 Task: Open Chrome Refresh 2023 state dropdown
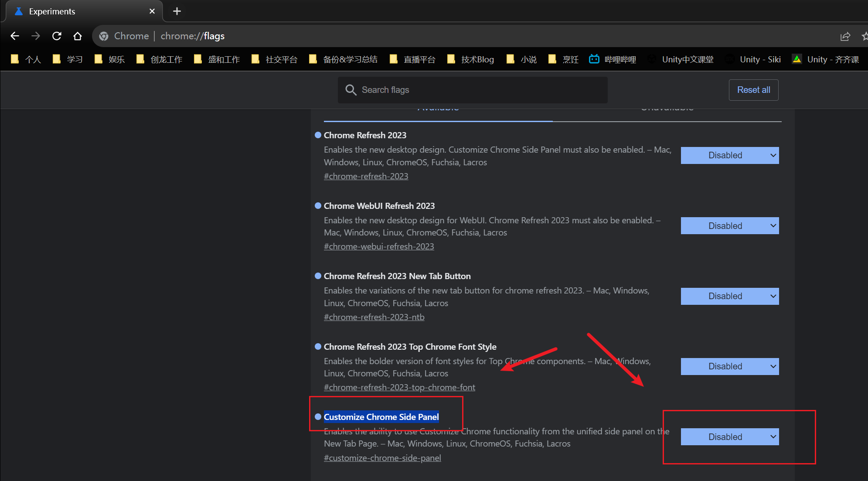point(730,155)
